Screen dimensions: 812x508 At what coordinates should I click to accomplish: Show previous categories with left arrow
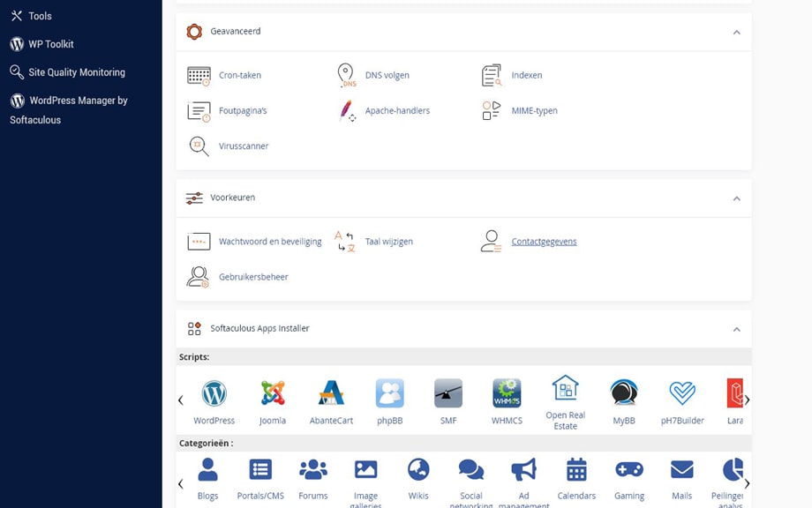pyautogui.click(x=181, y=484)
